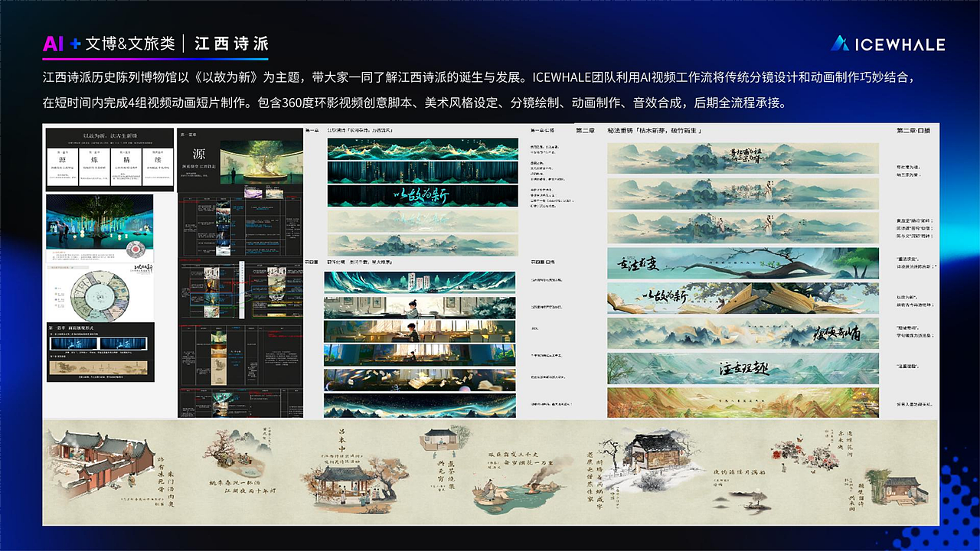
Task: Click the "文博&文旅类" category title
Action: point(130,44)
